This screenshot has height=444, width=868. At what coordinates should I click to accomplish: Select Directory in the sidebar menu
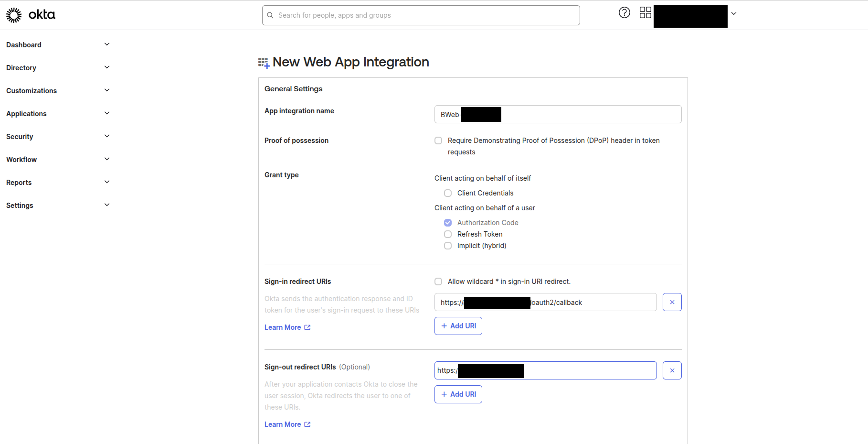pyautogui.click(x=21, y=68)
